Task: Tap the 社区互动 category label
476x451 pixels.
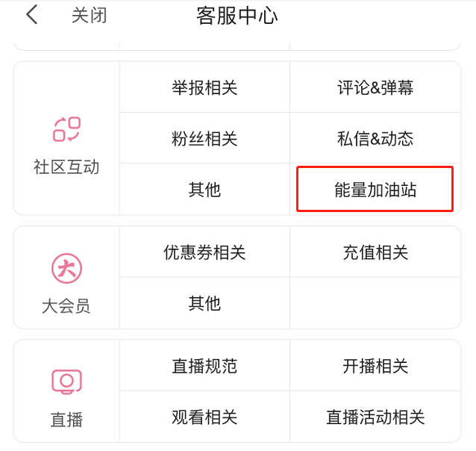Action: pos(66,167)
